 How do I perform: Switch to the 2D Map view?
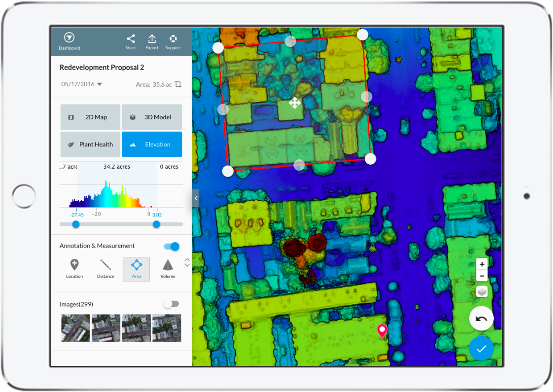tap(90, 117)
